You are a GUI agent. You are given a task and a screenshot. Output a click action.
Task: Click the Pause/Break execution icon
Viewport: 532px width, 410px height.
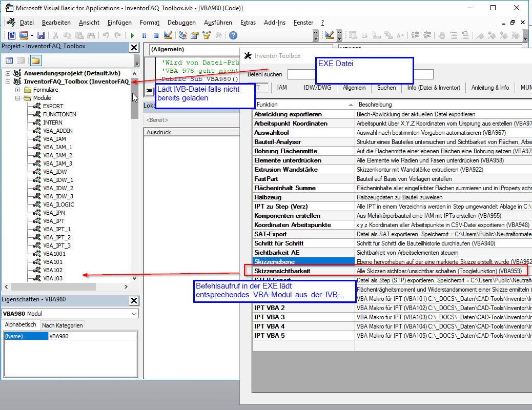point(144,35)
